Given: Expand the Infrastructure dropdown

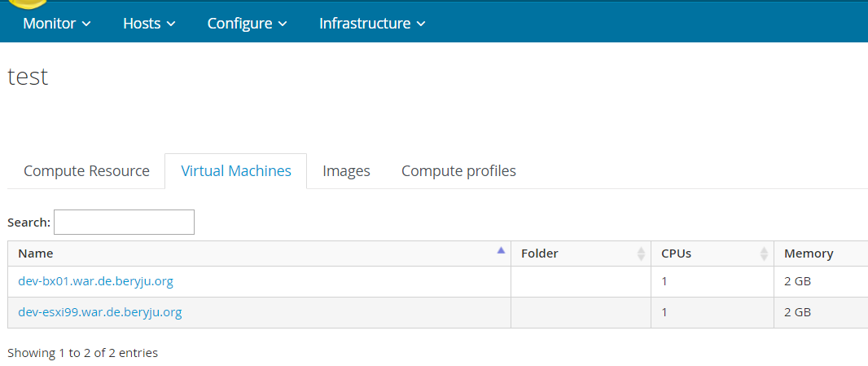Looking at the screenshot, I should tap(372, 24).
